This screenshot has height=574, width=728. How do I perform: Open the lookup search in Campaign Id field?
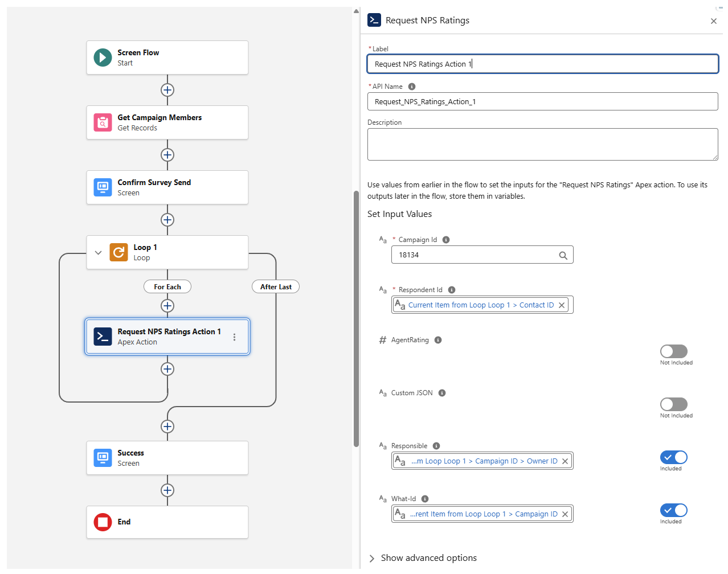click(x=563, y=255)
